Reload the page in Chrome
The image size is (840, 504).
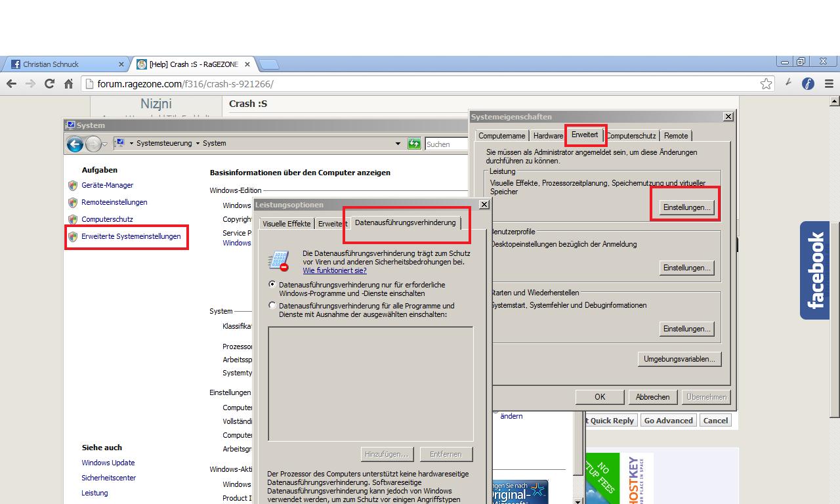pyautogui.click(x=49, y=84)
